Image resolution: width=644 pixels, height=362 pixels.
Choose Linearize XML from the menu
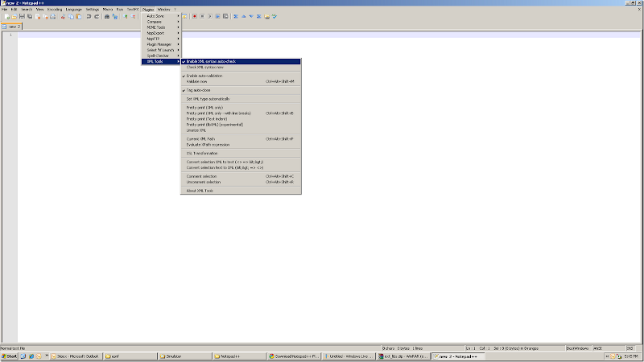coord(197,130)
